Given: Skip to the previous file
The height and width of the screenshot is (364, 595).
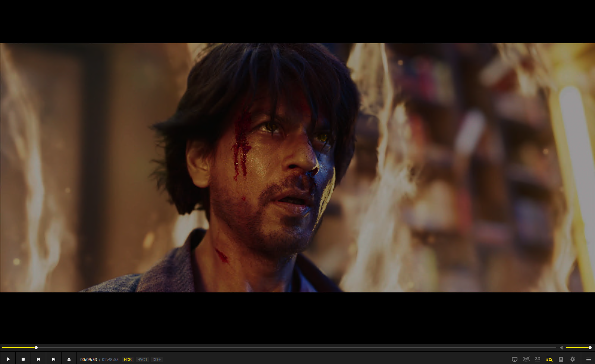Looking at the screenshot, I should (x=38, y=359).
